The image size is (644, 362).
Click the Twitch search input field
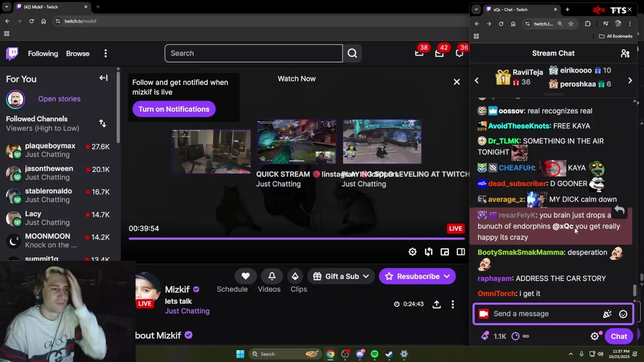(x=254, y=53)
